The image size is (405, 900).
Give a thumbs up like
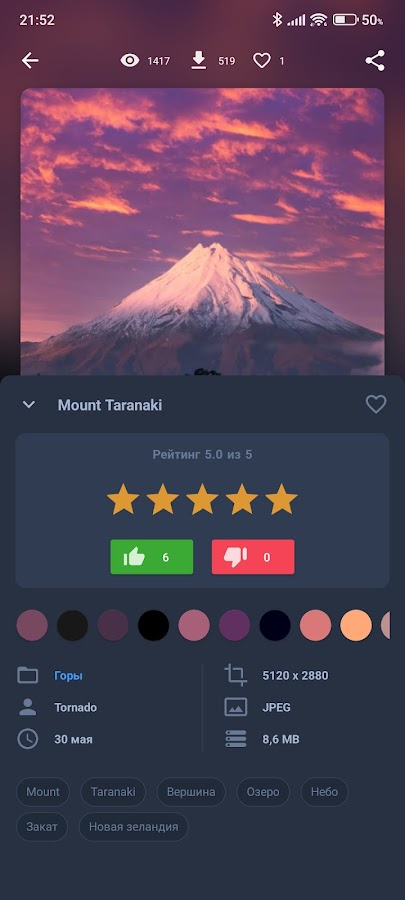click(x=151, y=557)
